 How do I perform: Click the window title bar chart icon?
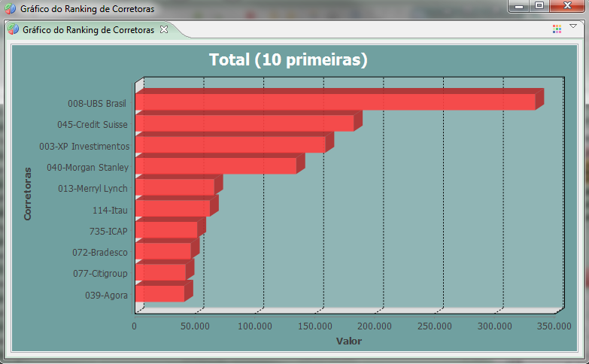pos(10,8)
